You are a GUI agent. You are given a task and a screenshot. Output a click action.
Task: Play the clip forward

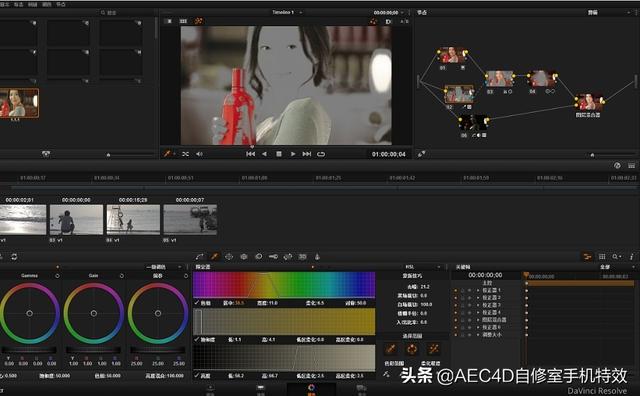point(293,154)
